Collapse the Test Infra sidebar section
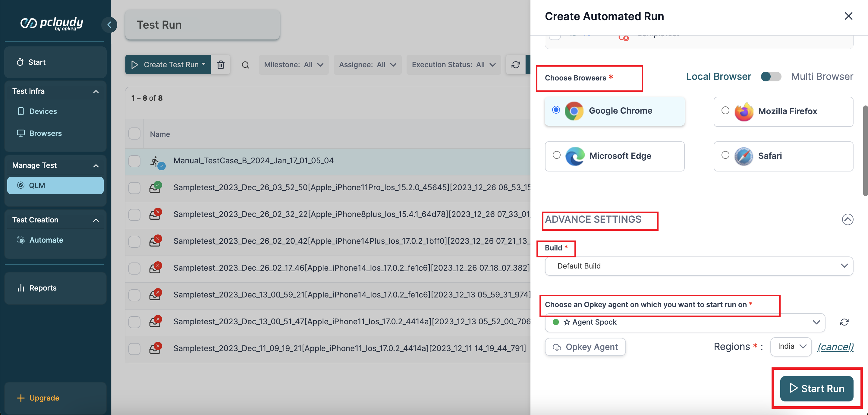The height and width of the screenshot is (415, 868). pyautogui.click(x=96, y=91)
